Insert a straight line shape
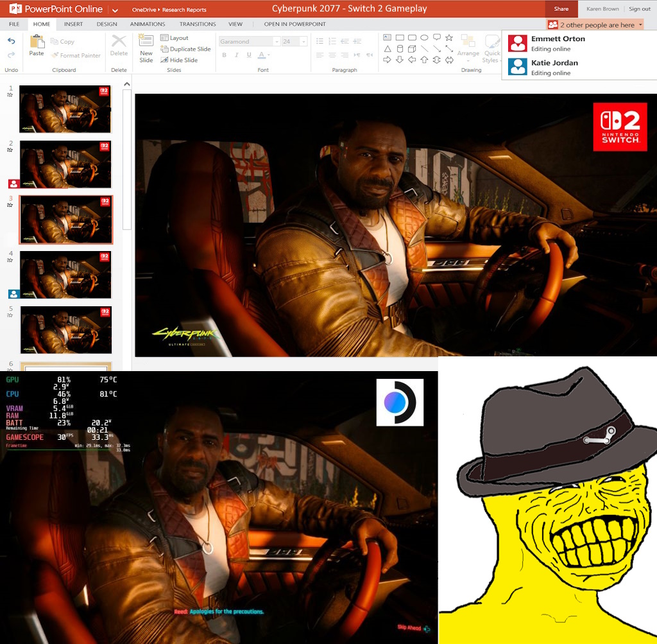 424,49
